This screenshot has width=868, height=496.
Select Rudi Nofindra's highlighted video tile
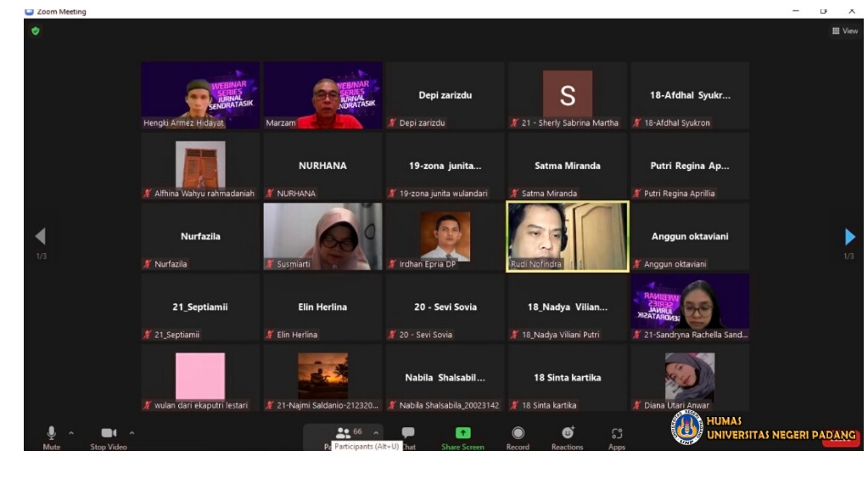click(x=567, y=236)
